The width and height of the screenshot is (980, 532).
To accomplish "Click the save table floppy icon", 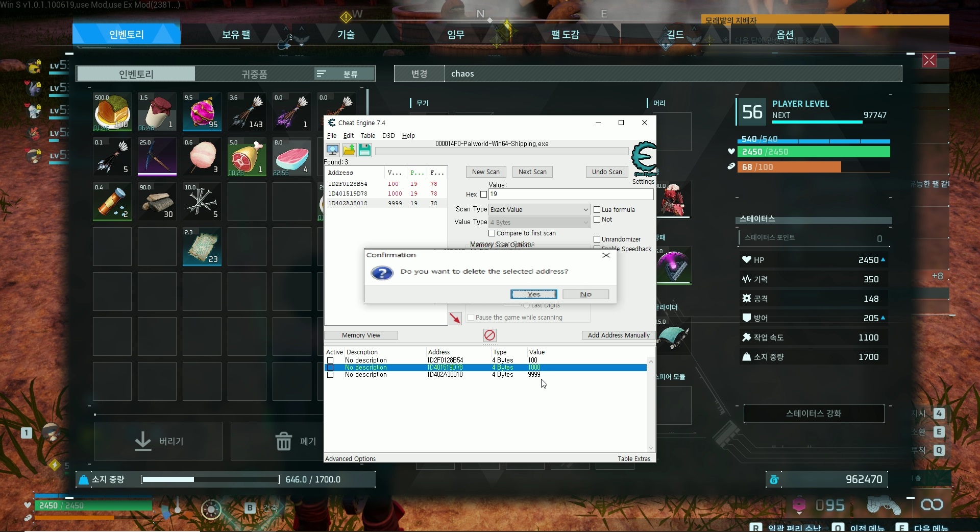I will click(x=364, y=150).
